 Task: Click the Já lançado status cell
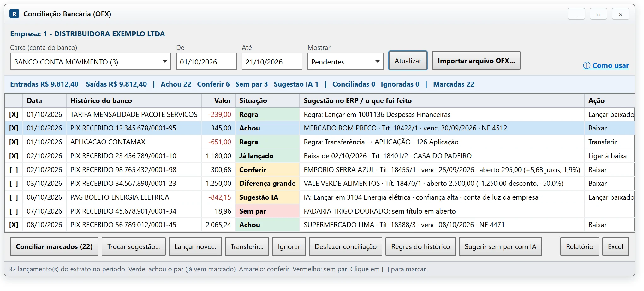coord(267,156)
